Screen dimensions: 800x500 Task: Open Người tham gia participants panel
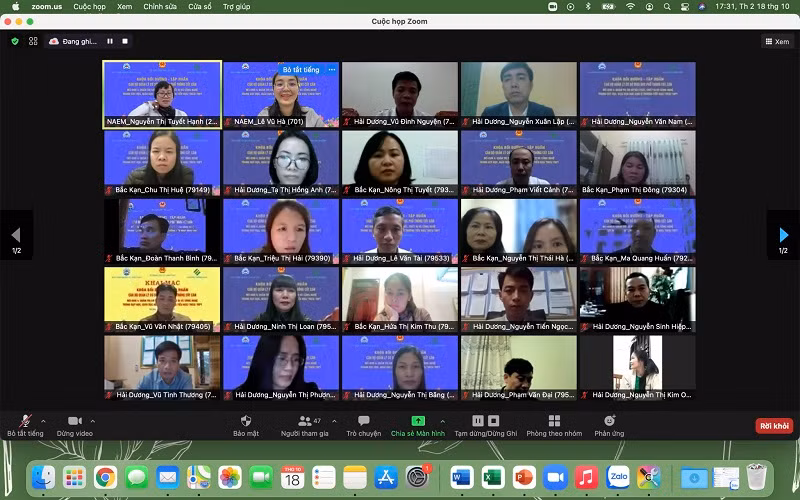(304, 423)
